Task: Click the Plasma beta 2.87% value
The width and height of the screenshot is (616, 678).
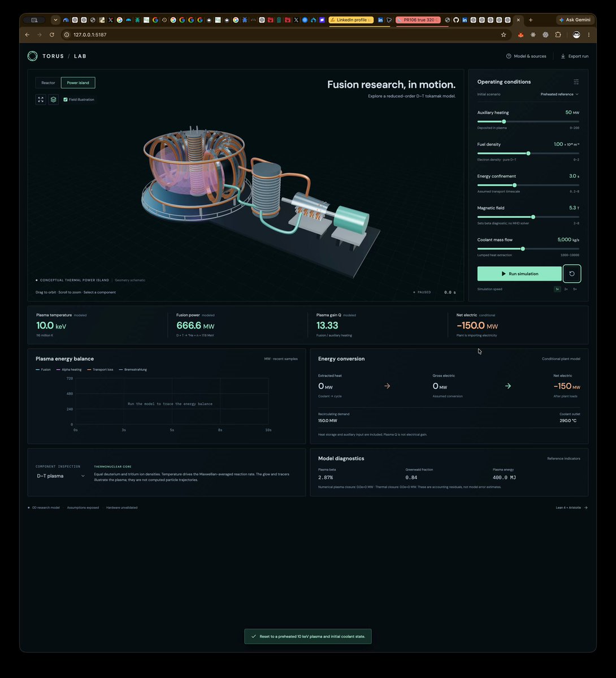Action: [326, 478]
